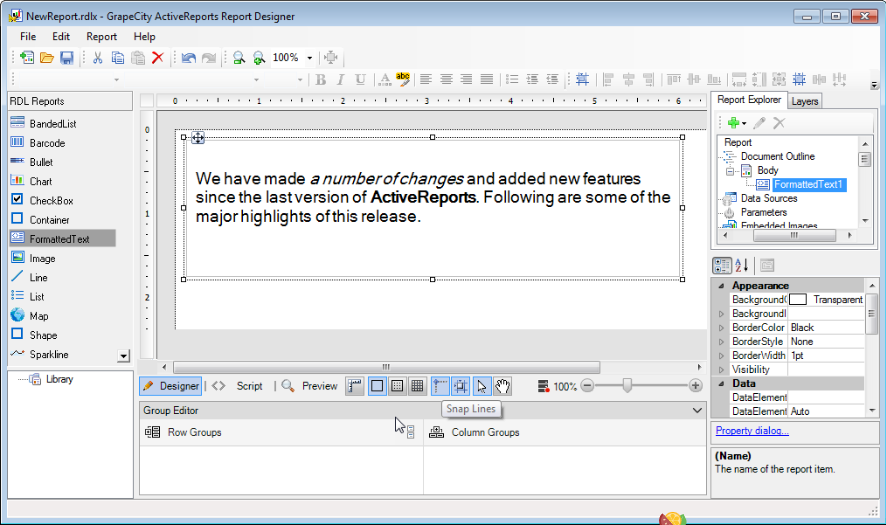Click the move handle of the FormattedText control

(x=198, y=137)
